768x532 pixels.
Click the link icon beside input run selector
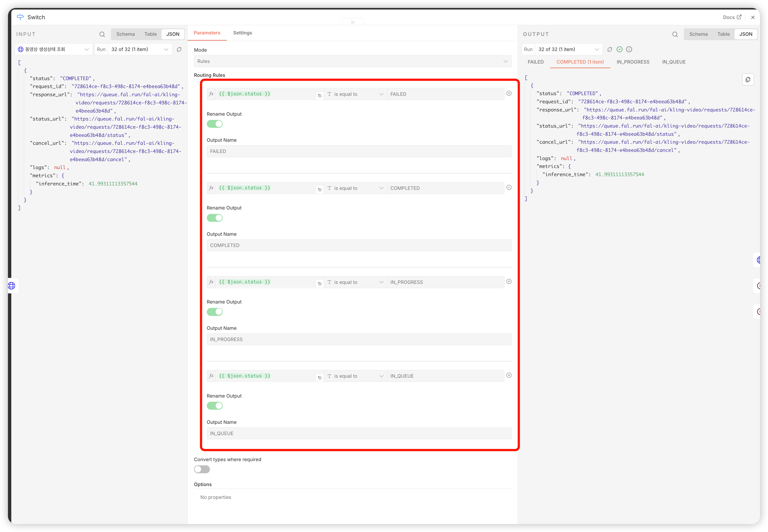click(x=179, y=49)
